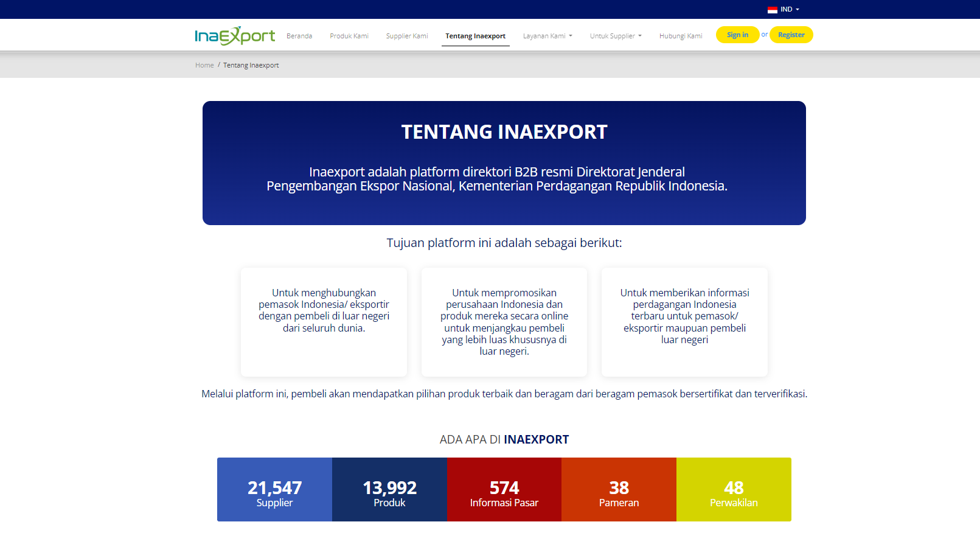Open the 21,547 Supplier tile

tap(274, 489)
